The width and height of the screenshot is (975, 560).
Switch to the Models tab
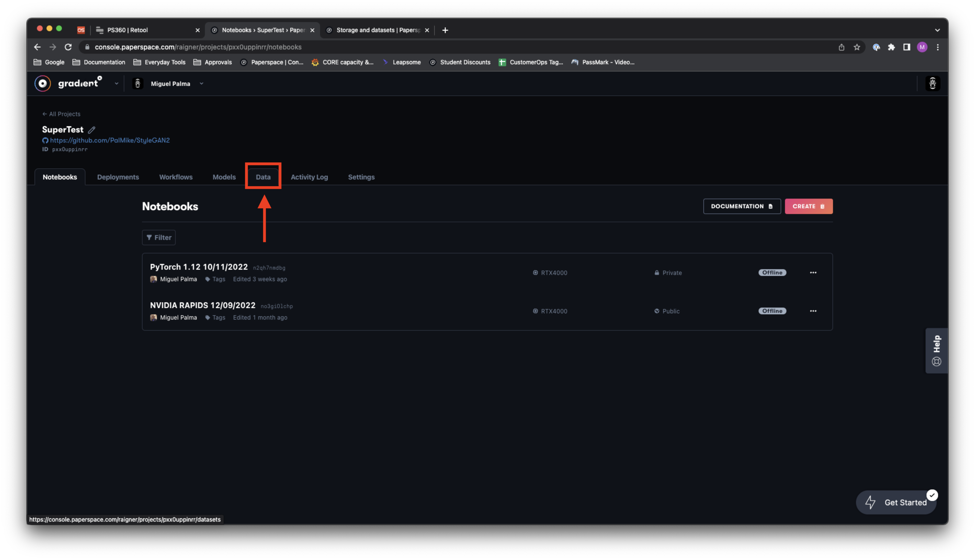pyautogui.click(x=224, y=177)
